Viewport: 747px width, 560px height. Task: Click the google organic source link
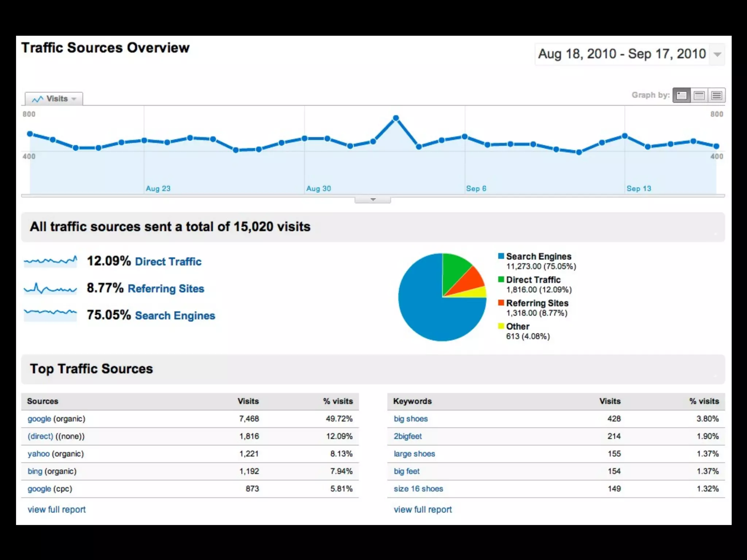tap(39, 419)
